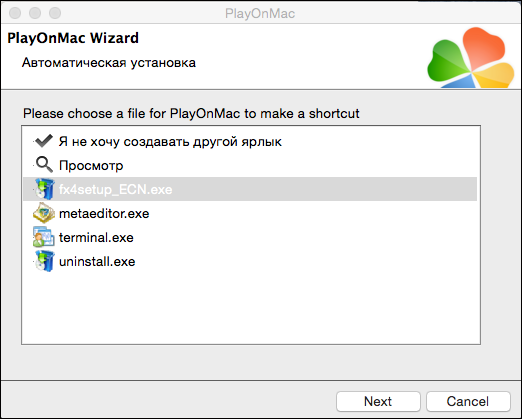The height and width of the screenshot is (419, 522).
Task: Click the window zoom button
Action: tap(55, 13)
